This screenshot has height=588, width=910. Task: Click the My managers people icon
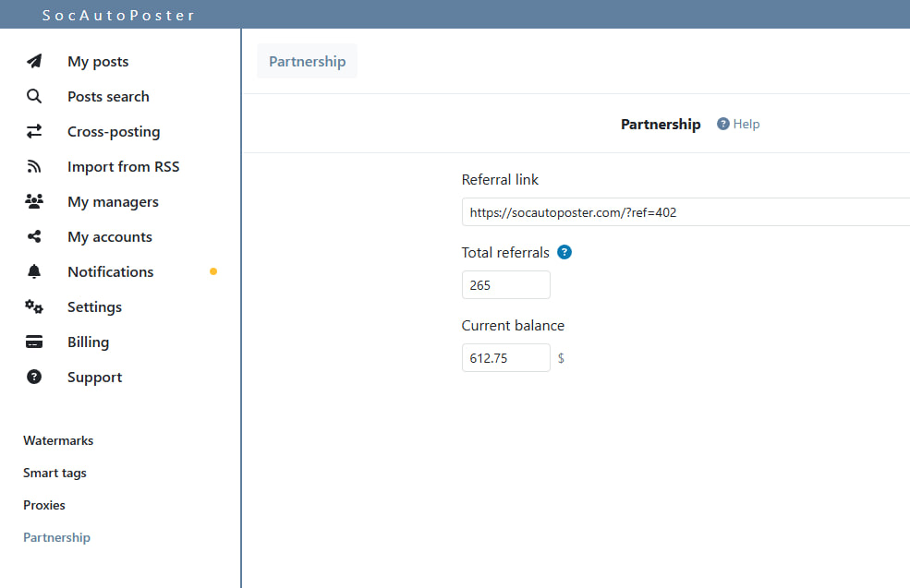pyautogui.click(x=34, y=202)
